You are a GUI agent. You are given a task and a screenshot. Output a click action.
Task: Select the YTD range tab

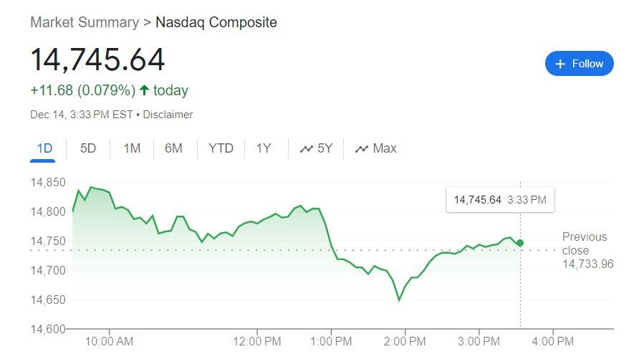(x=221, y=148)
